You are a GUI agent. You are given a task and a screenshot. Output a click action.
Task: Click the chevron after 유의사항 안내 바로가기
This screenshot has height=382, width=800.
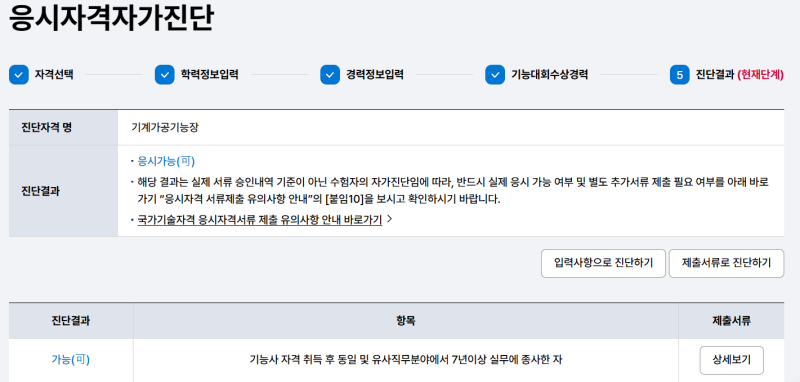(390, 220)
